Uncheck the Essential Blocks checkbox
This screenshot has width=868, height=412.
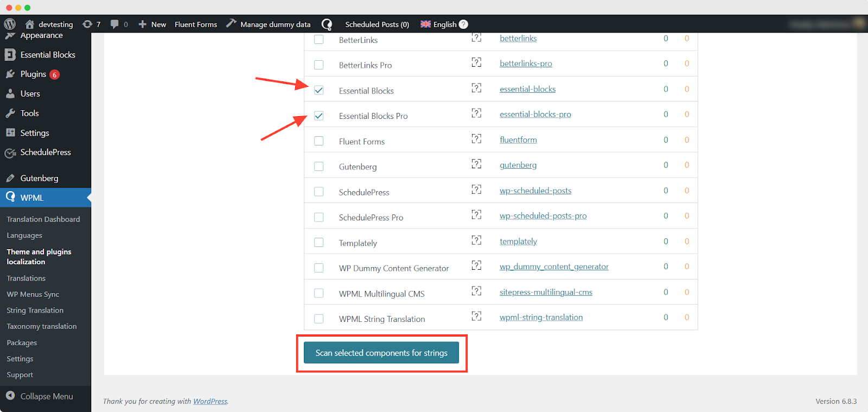[x=319, y=90]
